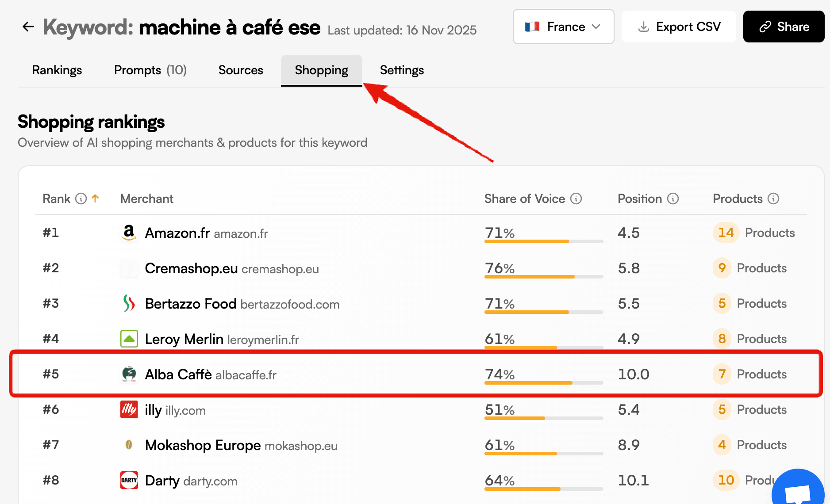Select the illy brand logo icon
The image size is (830, 504).
coord(129,409)
